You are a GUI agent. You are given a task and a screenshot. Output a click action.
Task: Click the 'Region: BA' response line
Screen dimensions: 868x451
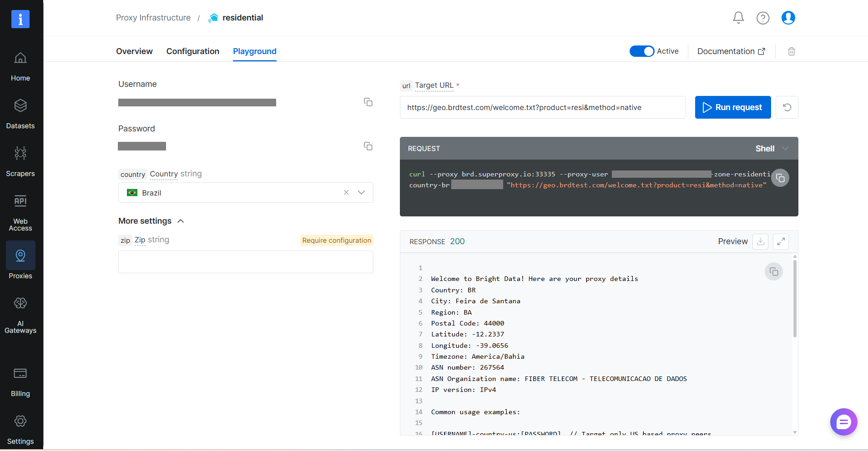[x=451, y=312]
